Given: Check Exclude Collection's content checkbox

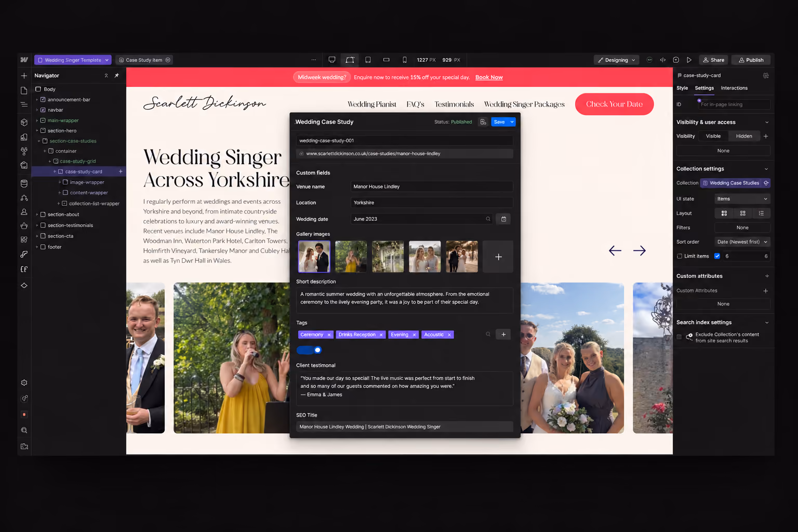Looking at the screenshot, I should pyautogui.click(x=679, y=337).
